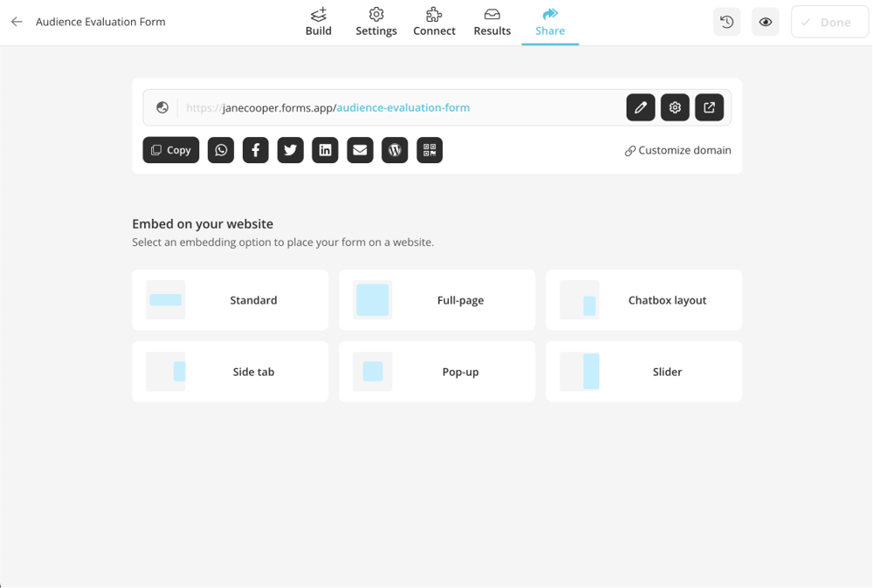Copy the form link
873x588 pixels.
tap(170, 149)
